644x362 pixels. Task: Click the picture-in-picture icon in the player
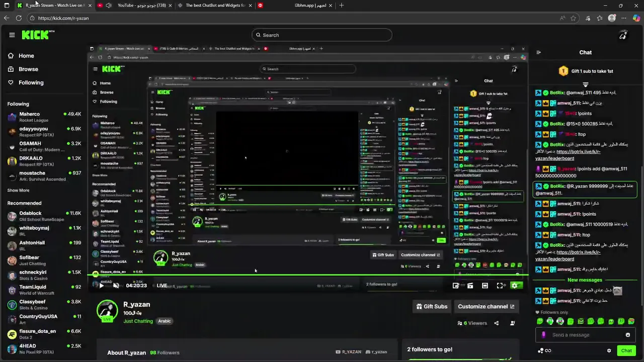(x=455, y=286)
